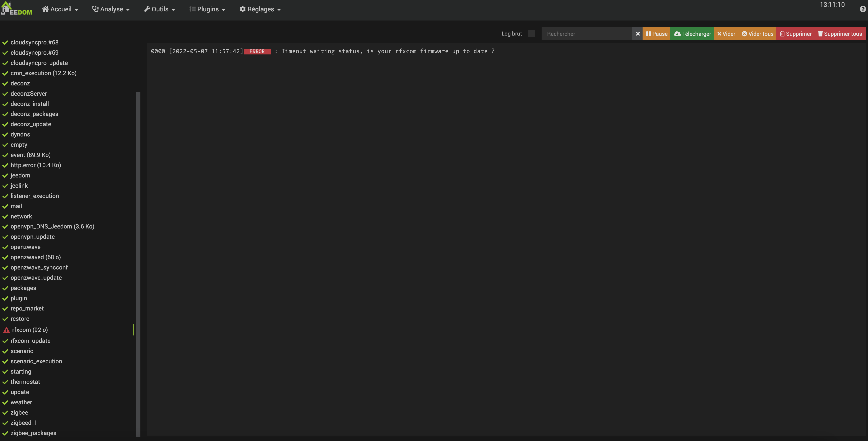Clear the search field with X icon

[638, 34]
